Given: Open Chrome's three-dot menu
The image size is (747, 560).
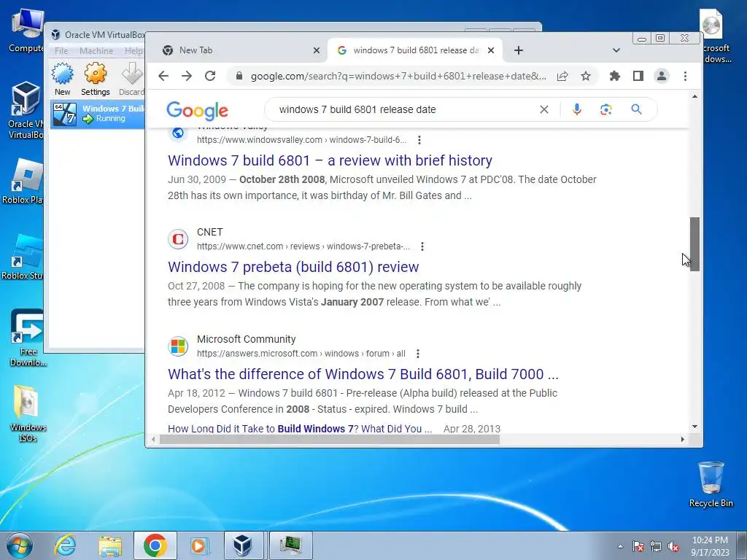Looking at the screenshot, I should click(685, 76).
